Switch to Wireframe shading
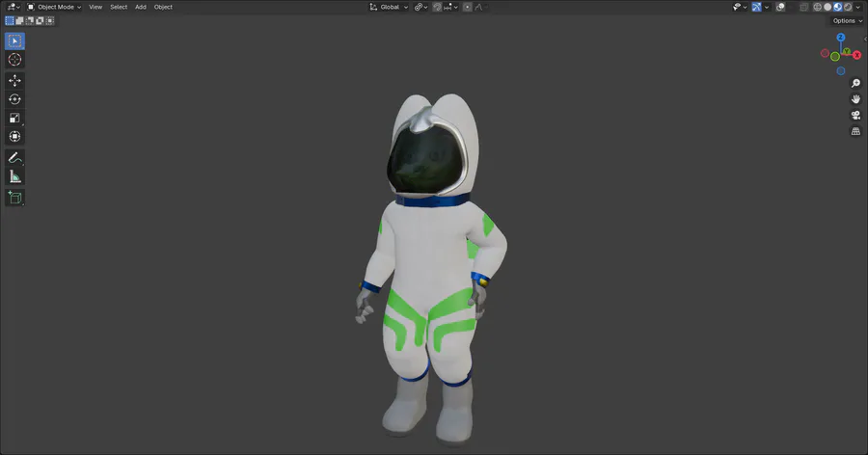Screen dimensions: 868x455 pyautogui.click(x=818, y=7)
